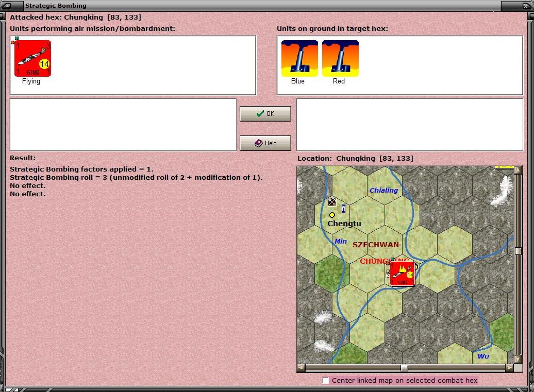Click the Min river label

pos(341,241)
